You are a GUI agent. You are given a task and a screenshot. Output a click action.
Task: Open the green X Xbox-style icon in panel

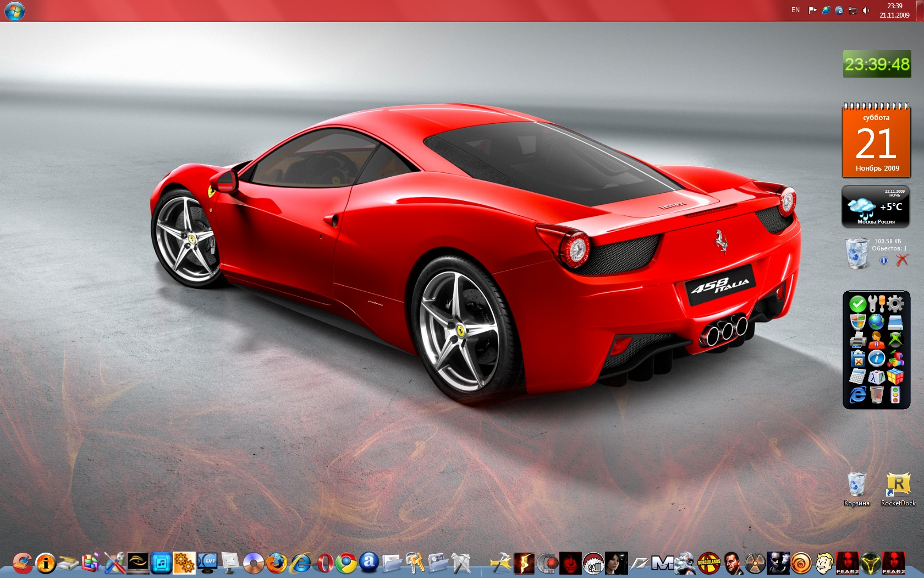(x=895, y=340)
